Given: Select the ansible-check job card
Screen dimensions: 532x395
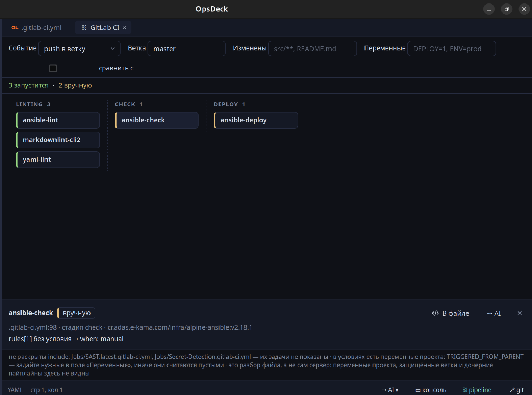Looking at the screenshot, I should pos(157,120).
